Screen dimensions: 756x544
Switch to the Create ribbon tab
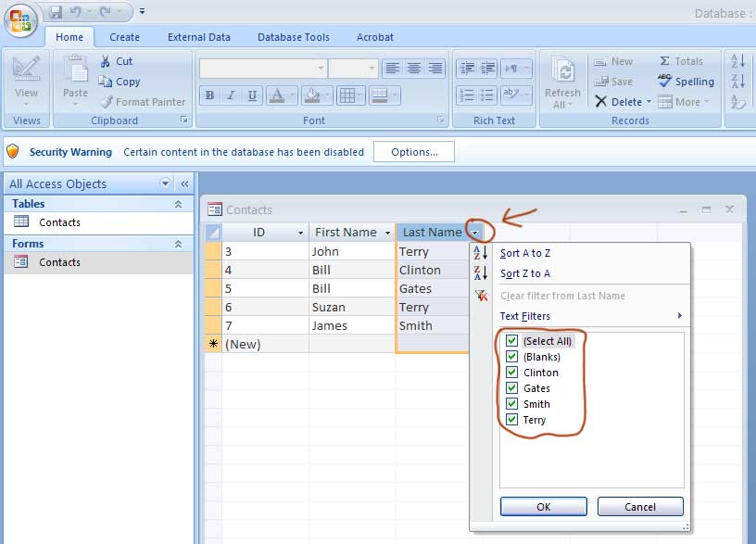(x=124, y=37)
